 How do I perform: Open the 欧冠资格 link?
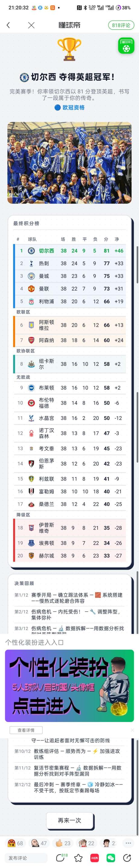[x=70, y=108]
